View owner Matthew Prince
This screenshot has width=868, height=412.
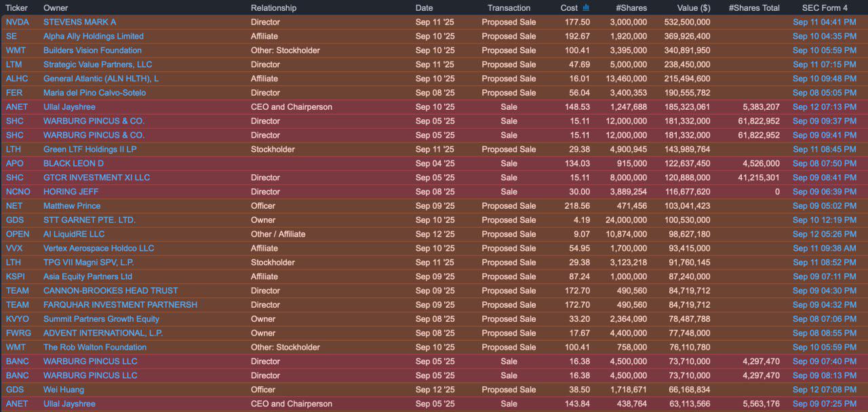[72, 206]
